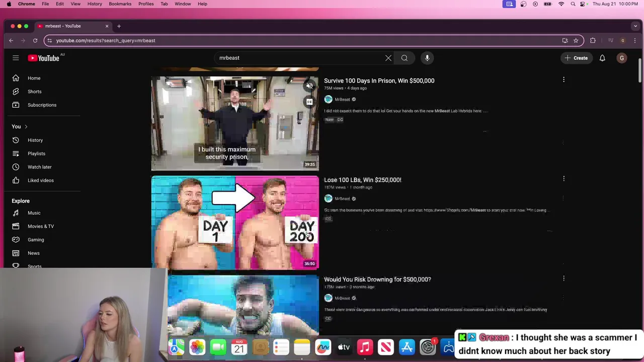Expand the You section chevron
Image resolution: width=644 pixels, height=362 pixels.
tap(26, 127)
